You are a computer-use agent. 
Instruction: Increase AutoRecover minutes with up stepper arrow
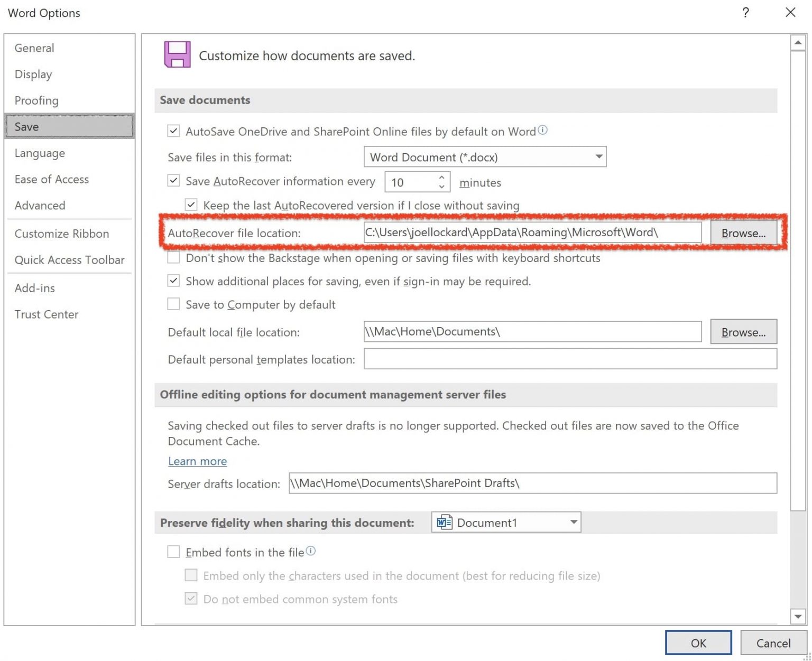(x=442, y=177)
